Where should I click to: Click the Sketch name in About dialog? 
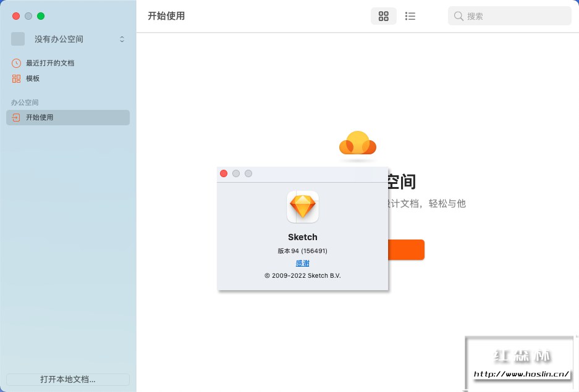(x=302, y=237)
